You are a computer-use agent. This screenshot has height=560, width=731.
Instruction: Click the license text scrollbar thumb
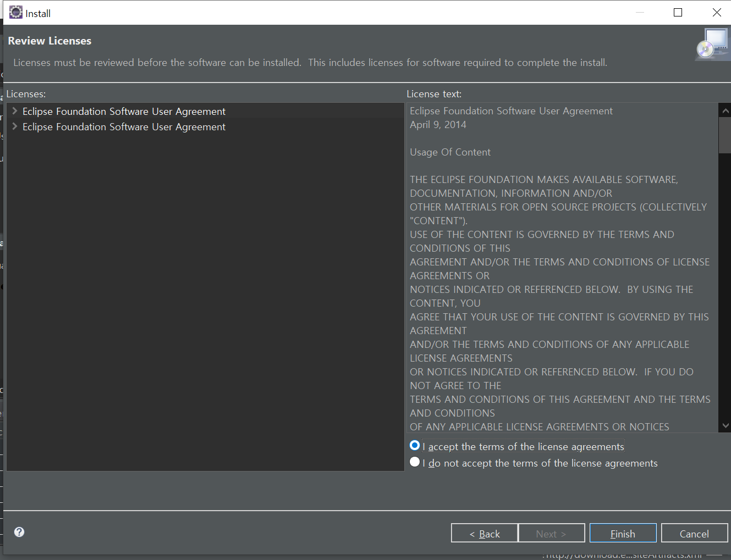tap(725, 135)
